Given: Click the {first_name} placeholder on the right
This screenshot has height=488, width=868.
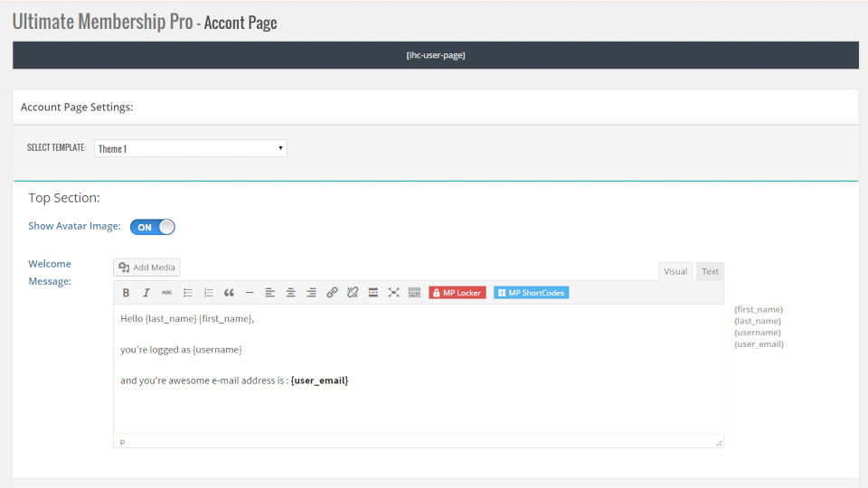Looking at the screenshot, I should pos(759,309).
